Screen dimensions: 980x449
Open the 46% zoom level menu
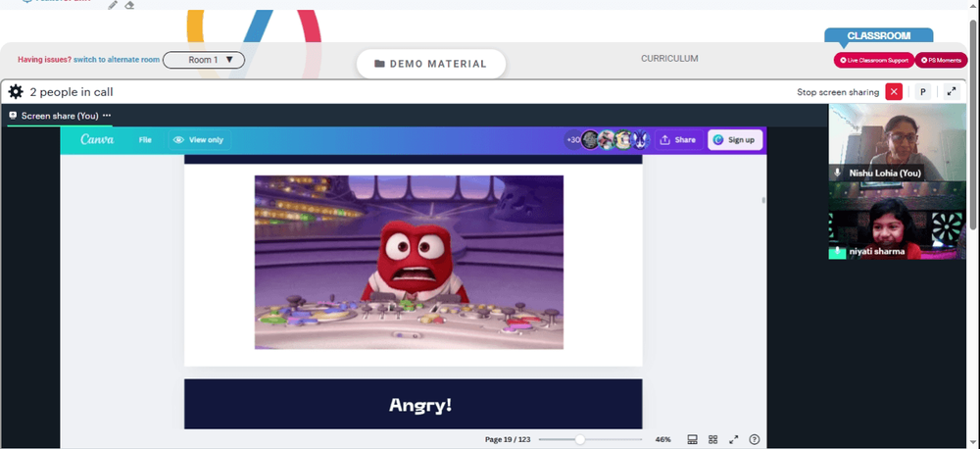pyautogui.click(x=662, y=439)
